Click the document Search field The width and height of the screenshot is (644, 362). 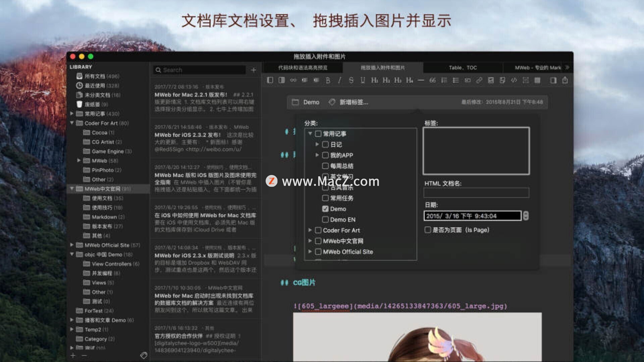click(x=200, y=70)
